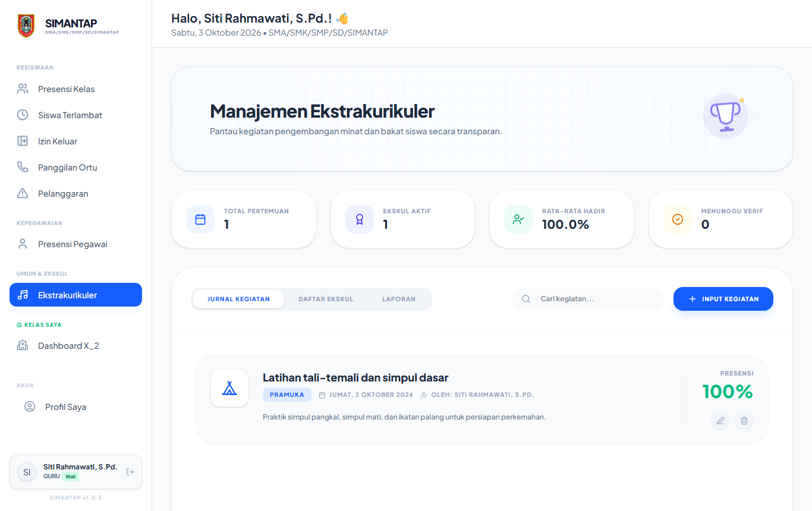
Task: Click the Ekskul Aktif ribbon badge icon
Action: [x=360, y=219]
